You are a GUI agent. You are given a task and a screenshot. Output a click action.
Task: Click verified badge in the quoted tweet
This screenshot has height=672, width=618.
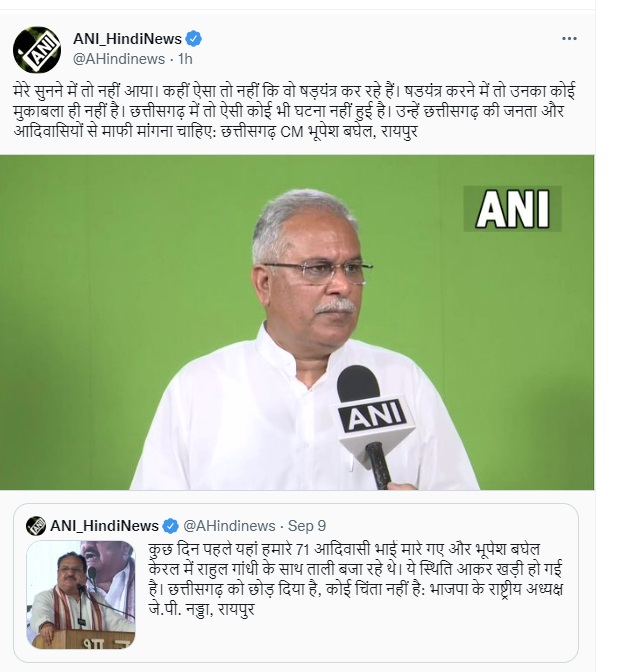click(171, 526)
